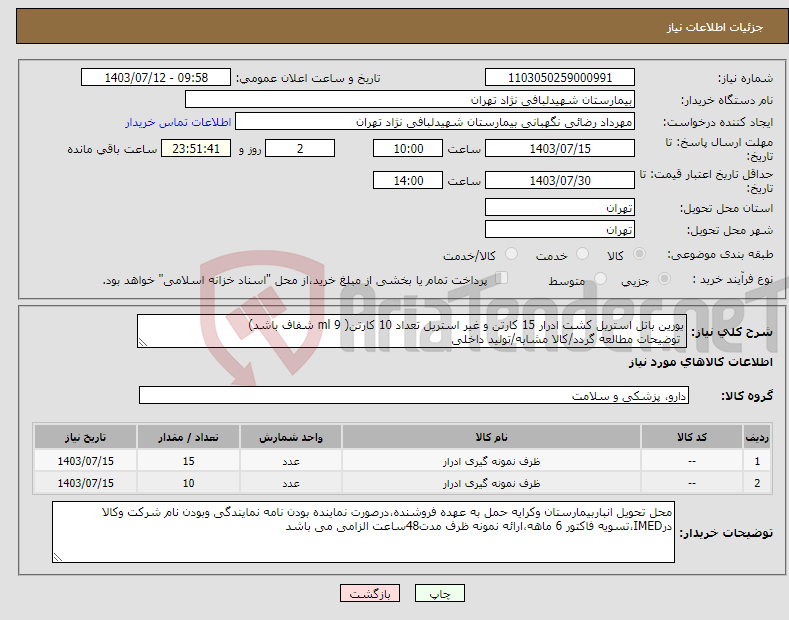Click the delivery province تهران field

(560, 207)
